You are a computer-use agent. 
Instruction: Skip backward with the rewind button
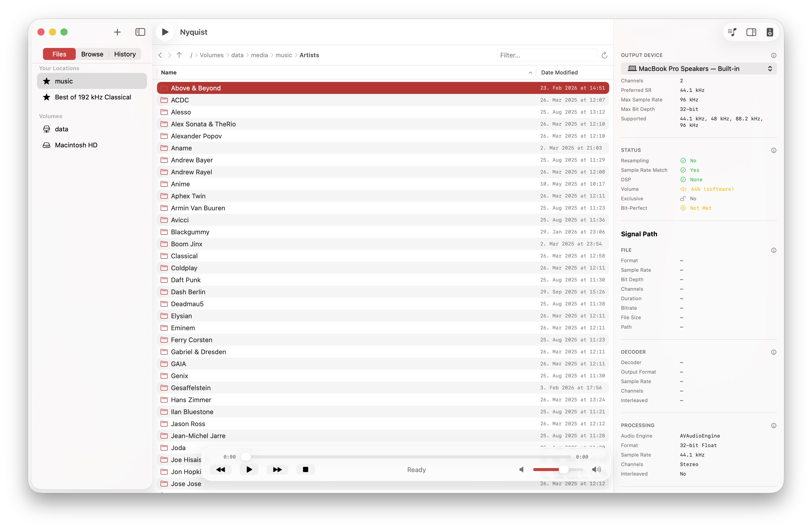click(x=221, y=470)
